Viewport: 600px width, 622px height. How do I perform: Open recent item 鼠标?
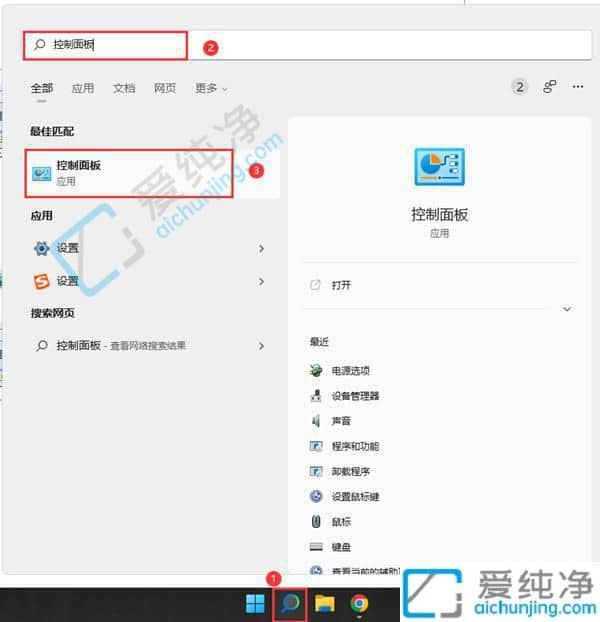coord(341,522)
